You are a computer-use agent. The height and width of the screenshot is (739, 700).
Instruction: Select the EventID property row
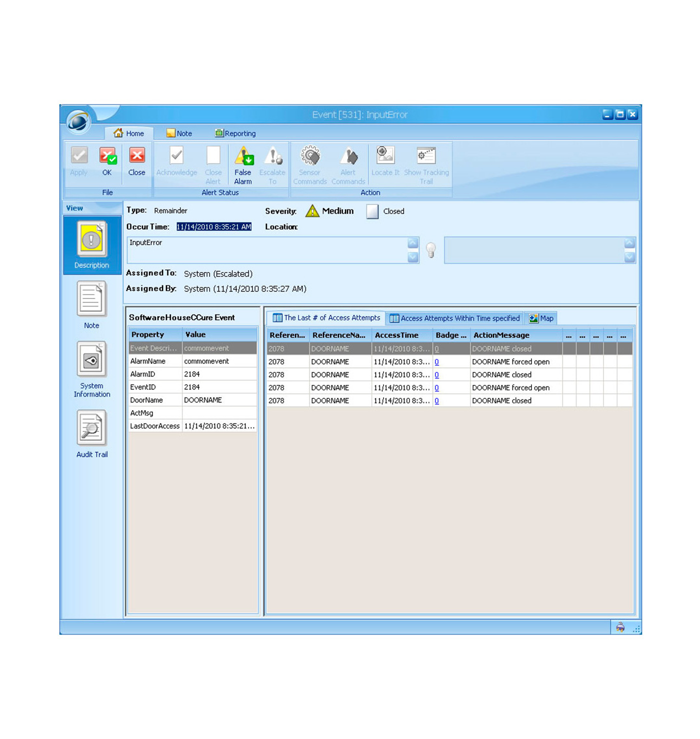[x=192, y=387]
